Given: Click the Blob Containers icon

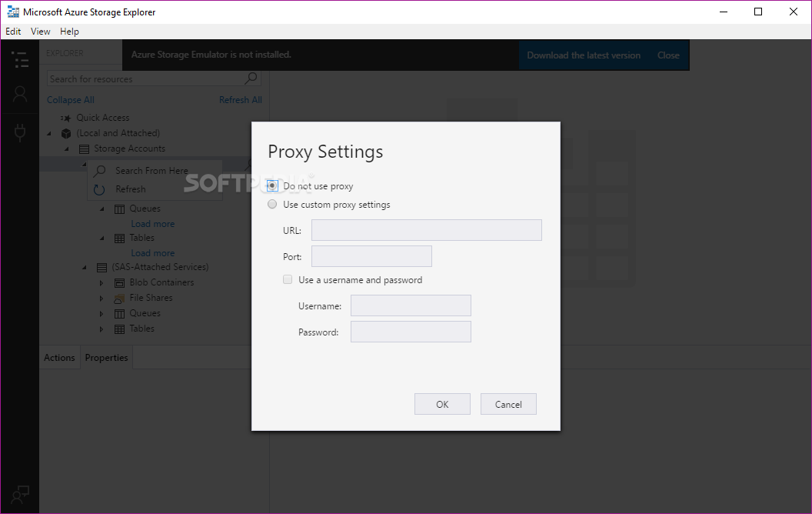Looking at the screenshot, I should tap(120, 283).
